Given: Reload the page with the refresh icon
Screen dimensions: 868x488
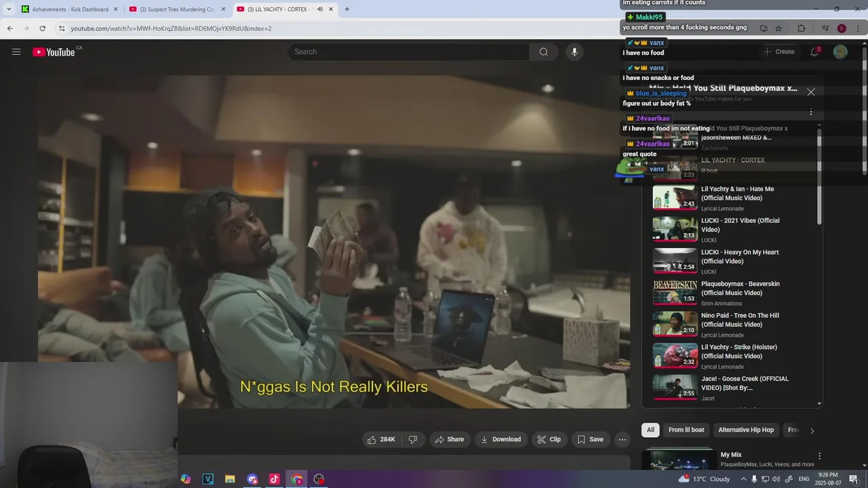Looking at the screenshot, I should click(x=42, y=28).
